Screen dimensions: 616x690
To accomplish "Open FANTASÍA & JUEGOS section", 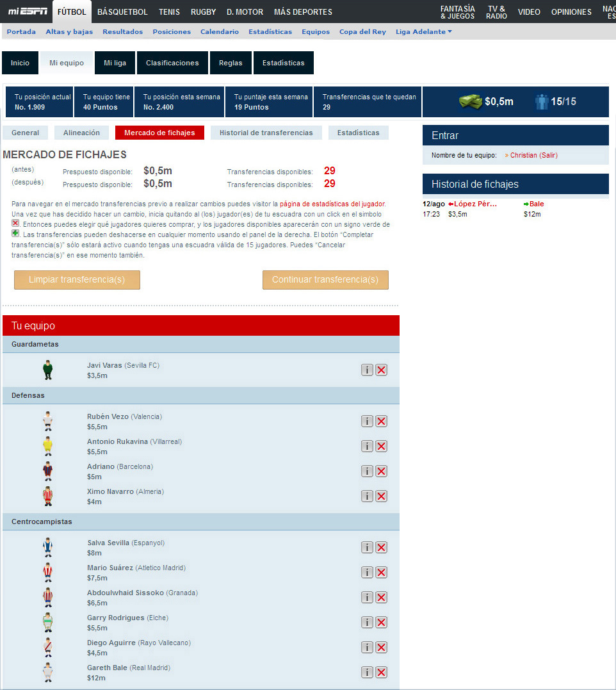I will (458, 12).
